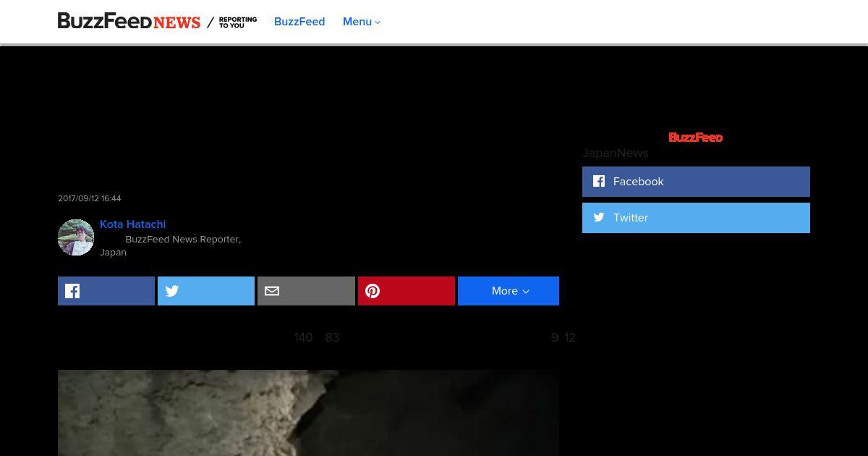
Task: Click Kota Hatachi's avatar photo
Action: coord(76,237)
